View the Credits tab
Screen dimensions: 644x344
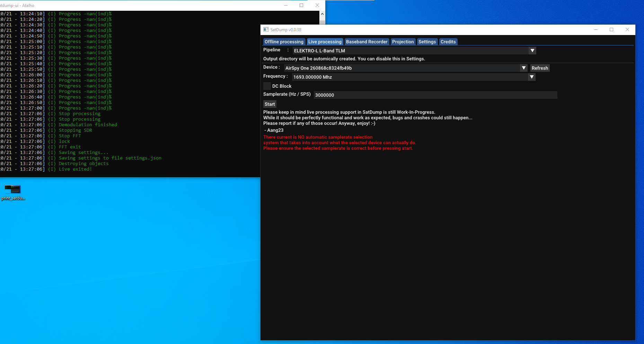(x=448, y=42)
